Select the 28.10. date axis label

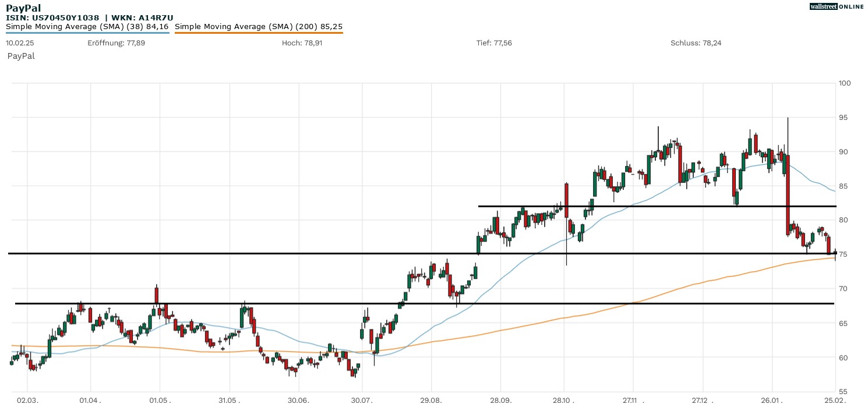[564, 401]
